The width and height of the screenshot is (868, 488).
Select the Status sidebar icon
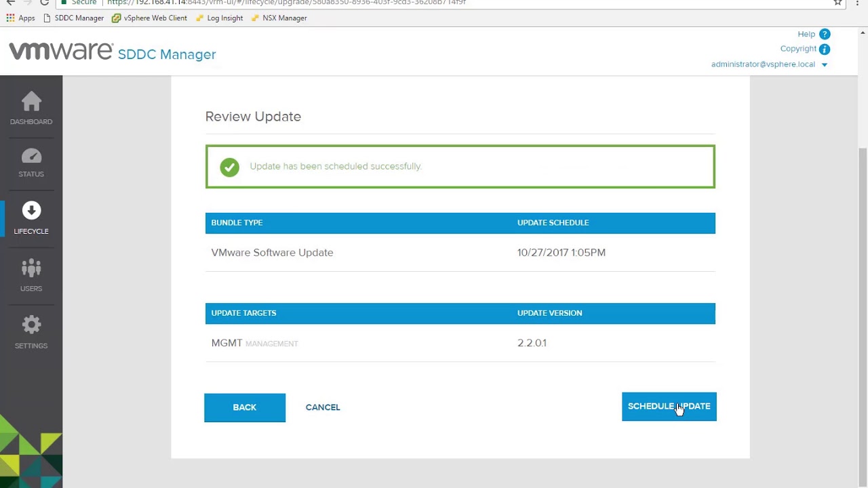point(31,163)
